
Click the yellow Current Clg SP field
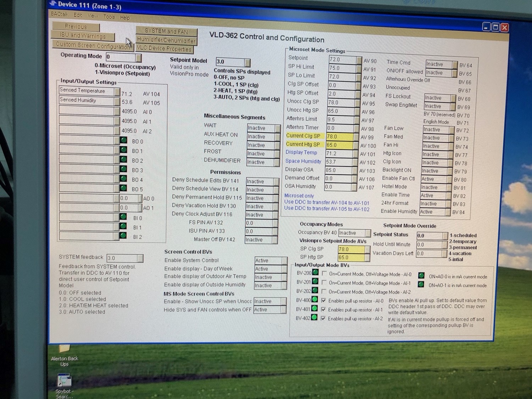339,136
